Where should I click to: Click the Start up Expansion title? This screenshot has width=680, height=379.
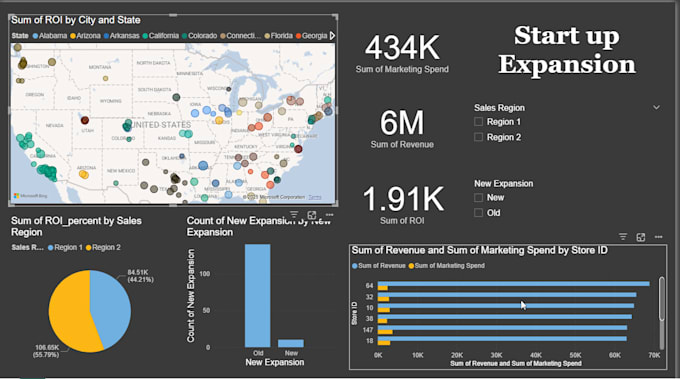tap(567, 50)
